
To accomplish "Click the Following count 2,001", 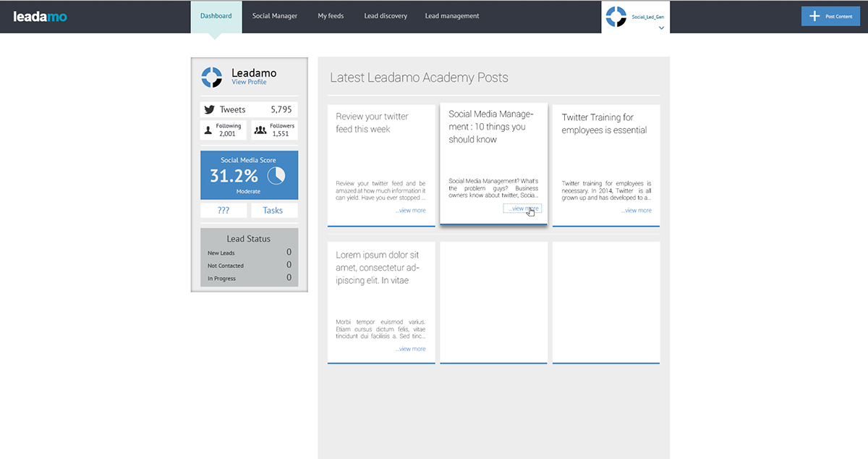I will [x=227, y=134].
